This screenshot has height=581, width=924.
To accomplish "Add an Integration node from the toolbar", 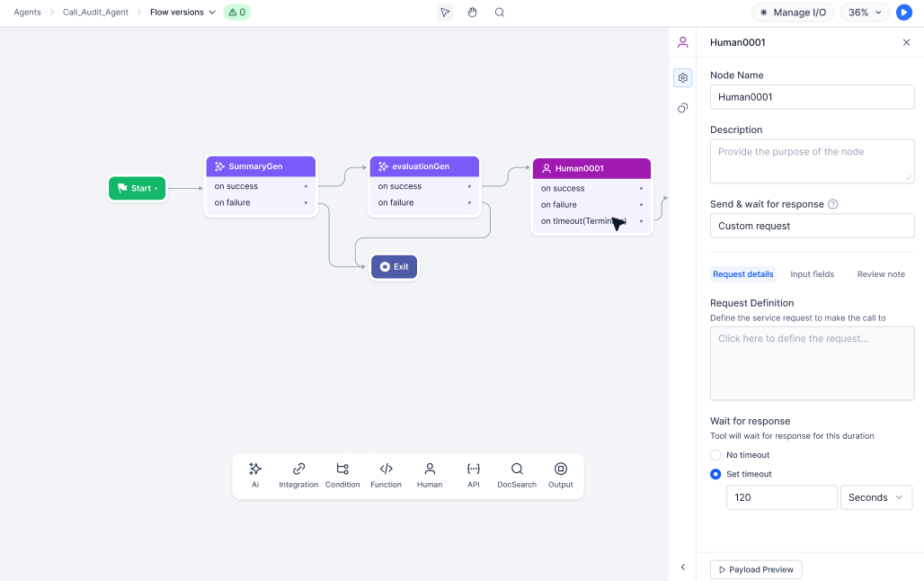I will coord(298,475).
